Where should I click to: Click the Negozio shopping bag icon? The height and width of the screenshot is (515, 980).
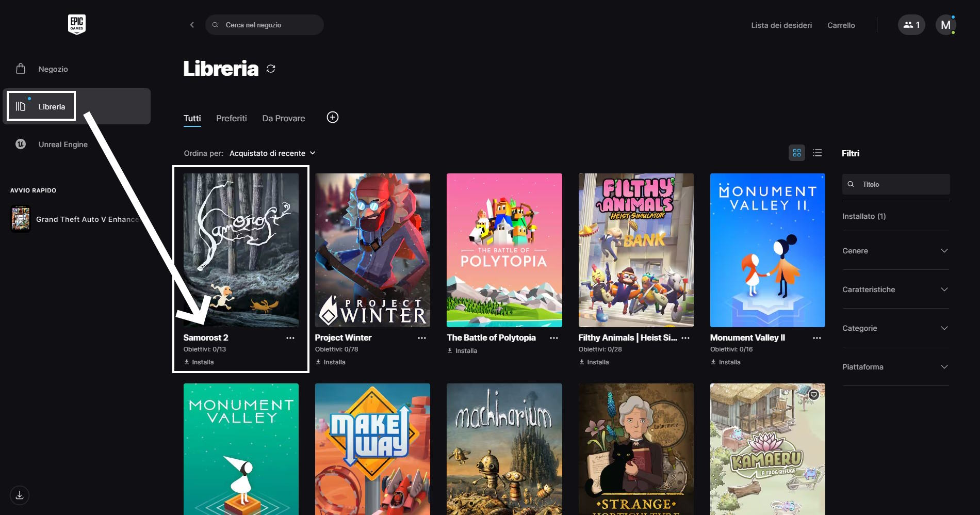click(x=21, y=69)
